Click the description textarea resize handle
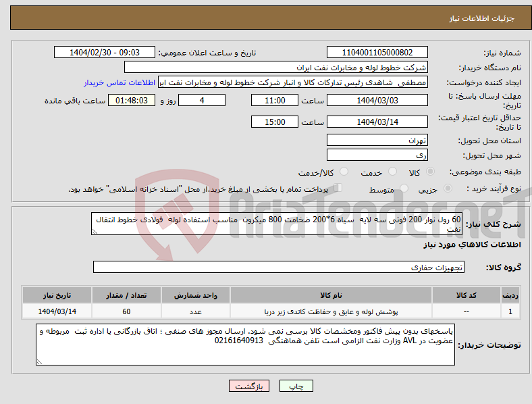Image resolution: width=532 pixels, height=404 pixels. [x=95, y=232]
